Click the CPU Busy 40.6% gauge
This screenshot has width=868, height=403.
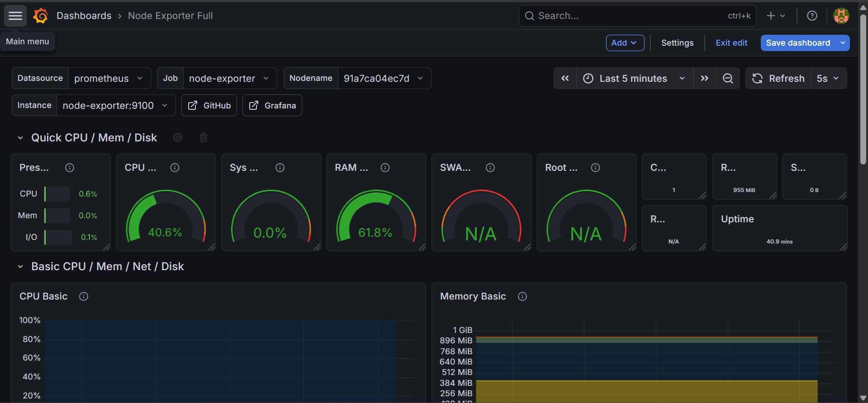point(166,217)
